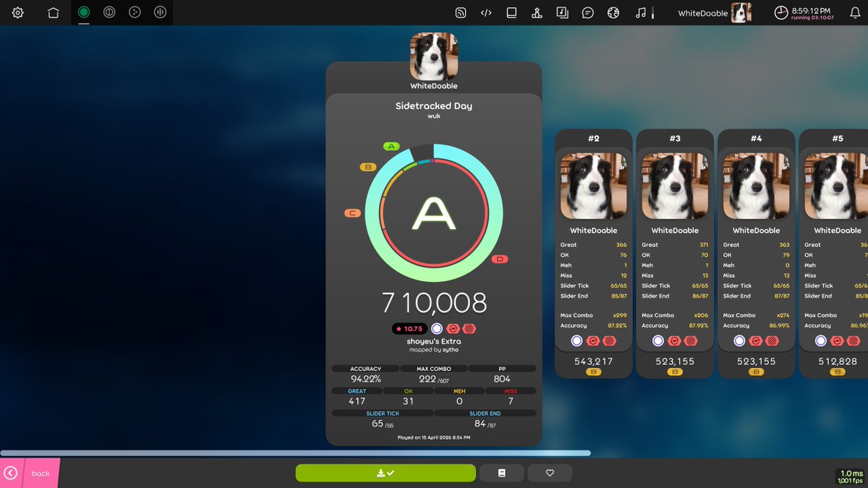Viewport: 868px width, 488px height.
Task: Click the 523,155 score on card #3
Action: tap(675, 361)
